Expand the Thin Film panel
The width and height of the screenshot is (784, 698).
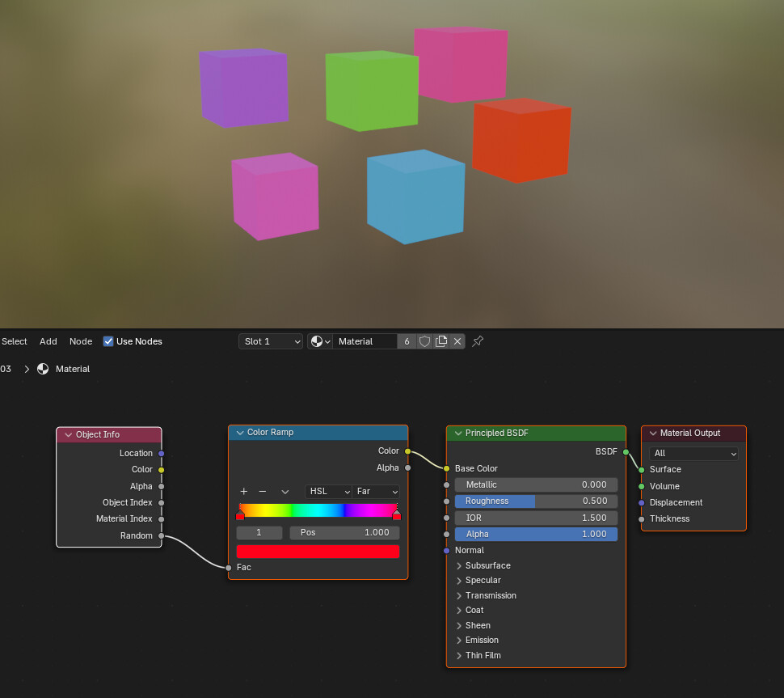pyautogui.click(x=459, y=655)
